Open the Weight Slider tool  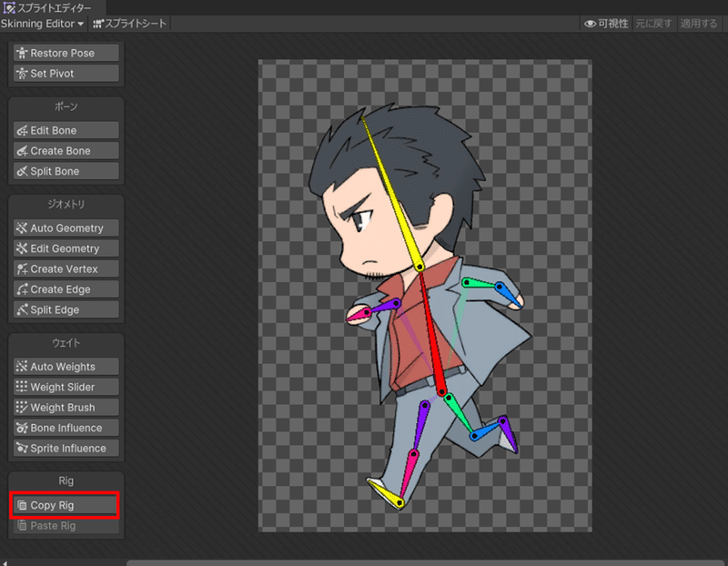click(66, 387)
